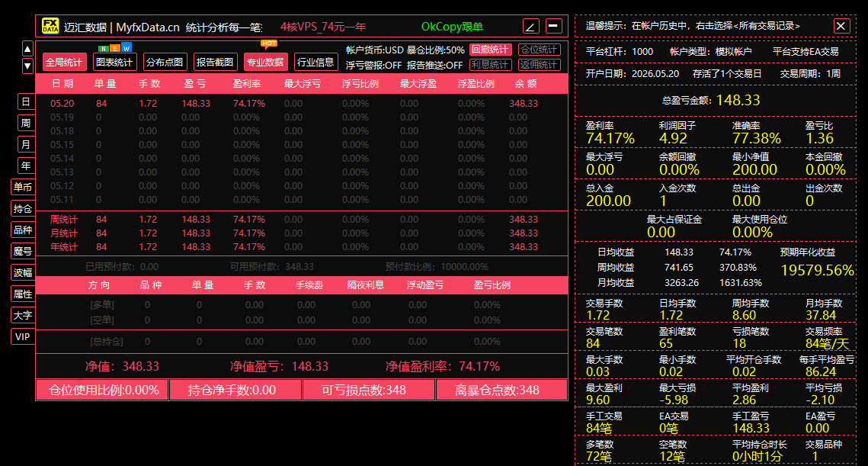Screen dimensions: 868x466
Task: Toggle the 利息统计 button
Action: pos(491,65)
